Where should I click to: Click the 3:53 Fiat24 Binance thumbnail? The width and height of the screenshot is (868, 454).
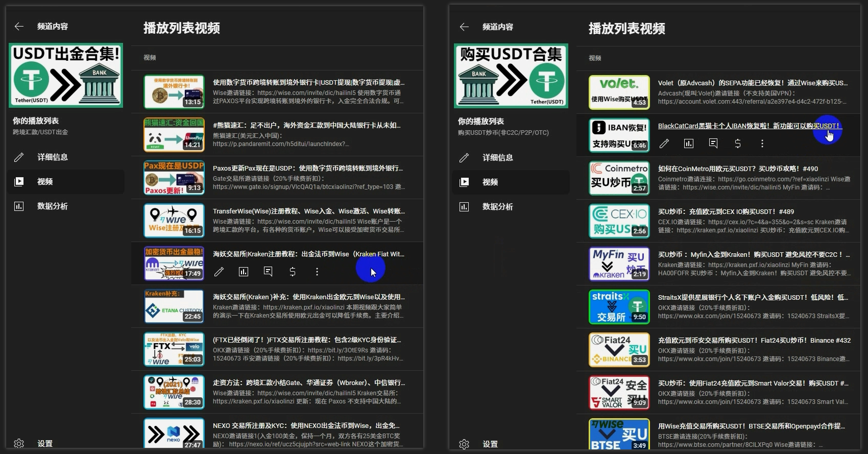(x=619, y=350)
